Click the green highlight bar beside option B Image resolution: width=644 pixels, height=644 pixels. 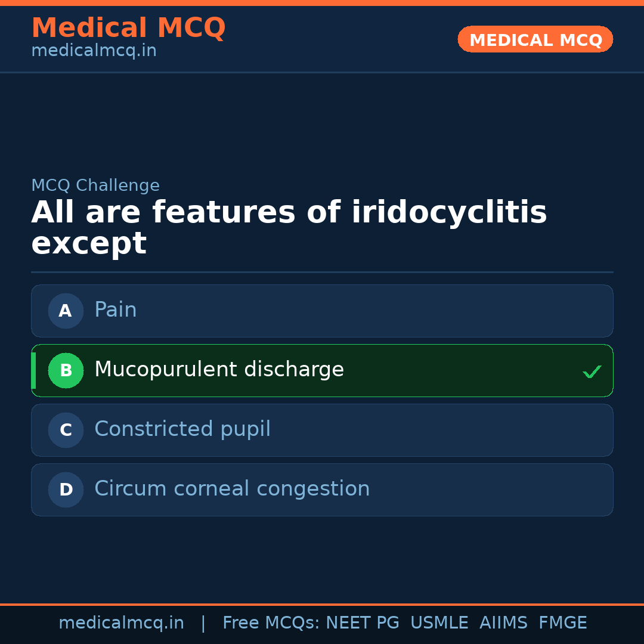(33, 370)
